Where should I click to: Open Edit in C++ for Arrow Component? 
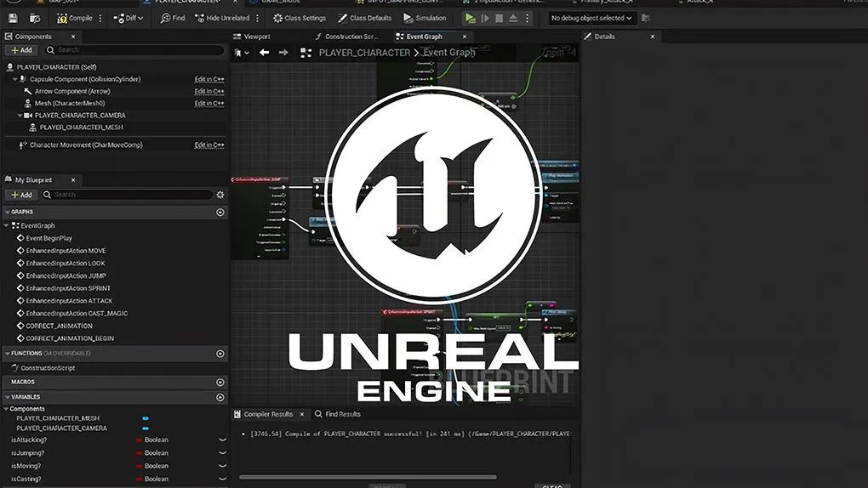[209, 91]
